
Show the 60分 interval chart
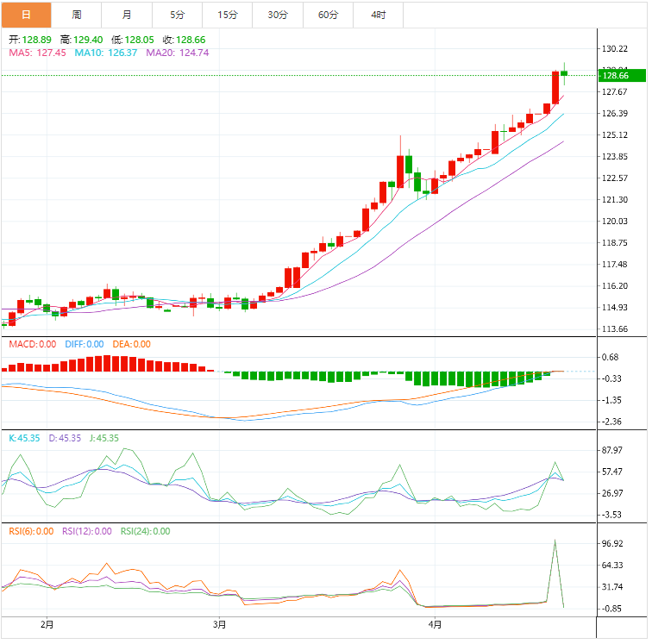(x=329, y=15)
